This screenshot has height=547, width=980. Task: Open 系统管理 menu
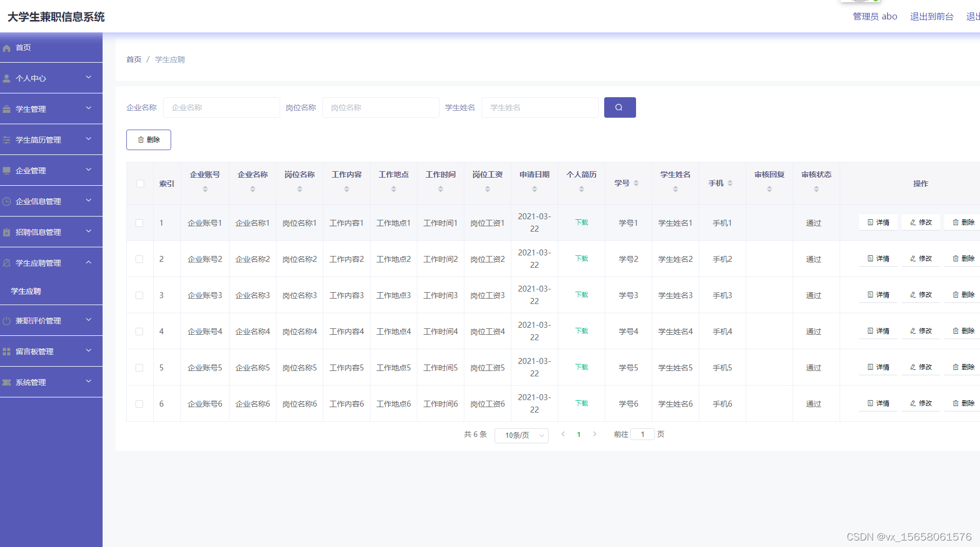point(51,382)
